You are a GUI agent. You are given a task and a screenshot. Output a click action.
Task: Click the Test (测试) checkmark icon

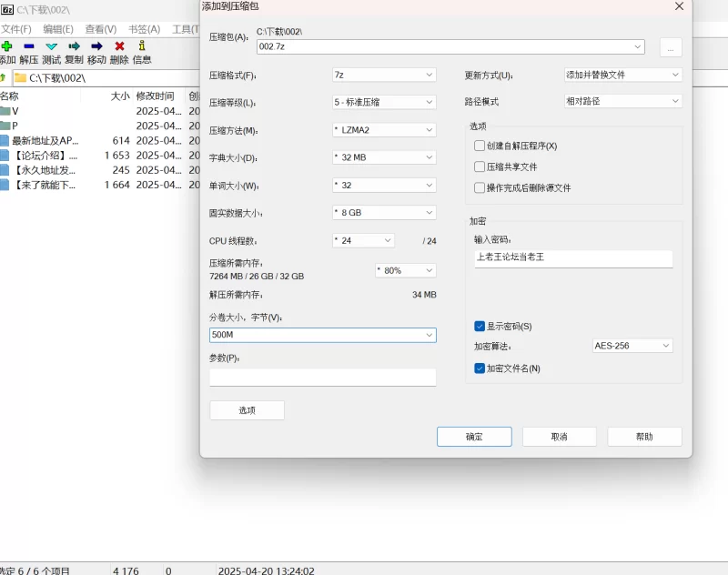[52, 45]
